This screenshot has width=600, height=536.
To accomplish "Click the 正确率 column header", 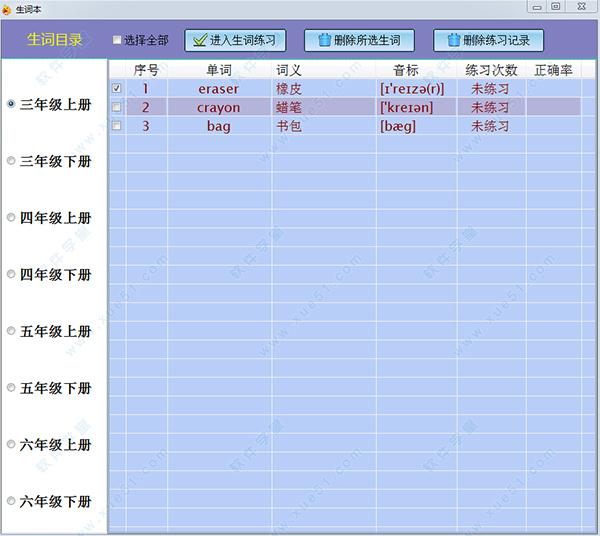I will [x=554, y=70].
